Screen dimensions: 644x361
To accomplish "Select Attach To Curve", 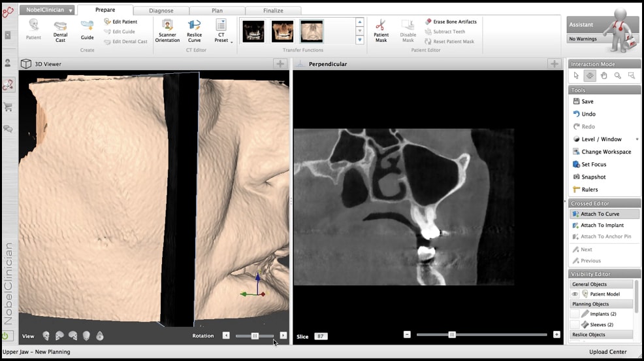I will (604, 214).
